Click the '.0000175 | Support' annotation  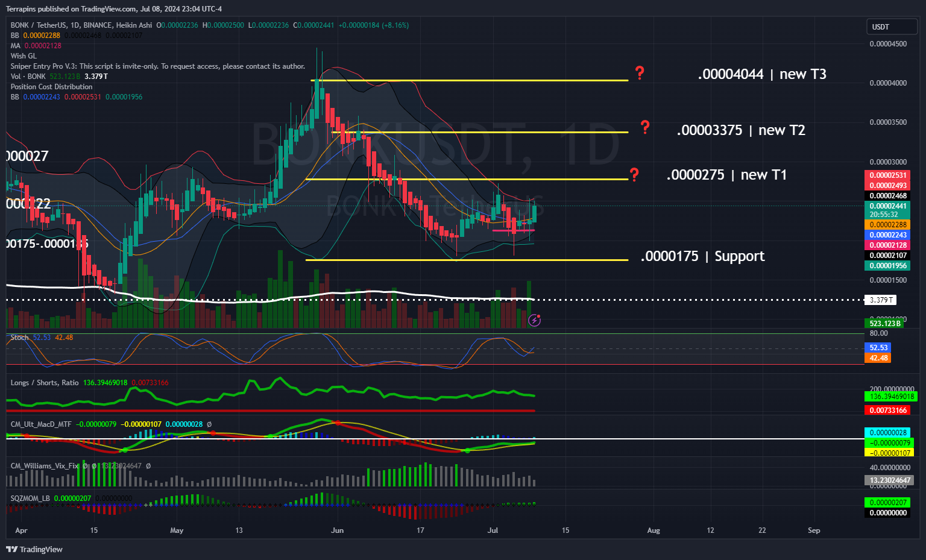click(702, 256)
